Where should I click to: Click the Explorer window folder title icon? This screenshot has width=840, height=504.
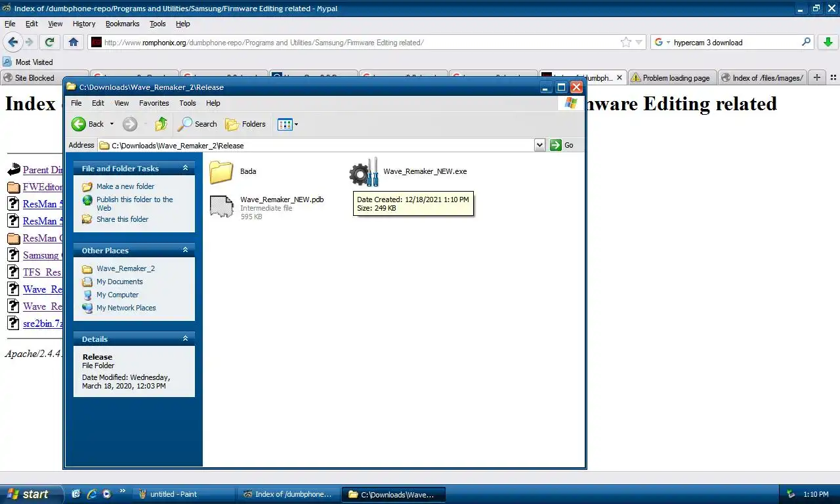point(72,87)
